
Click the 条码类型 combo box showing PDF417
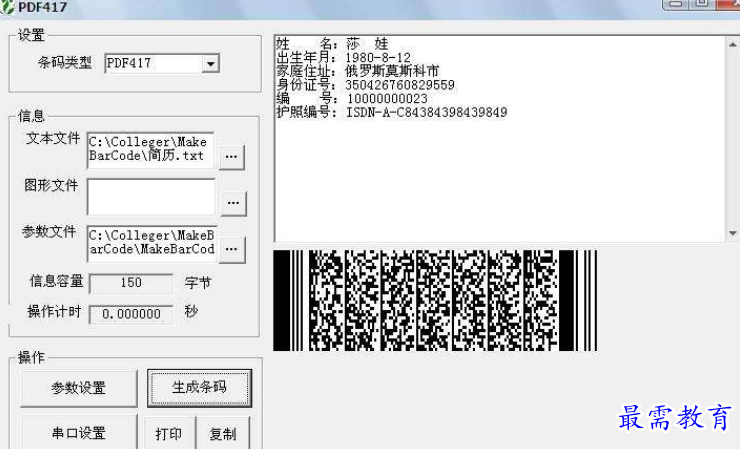click(162, 64)
